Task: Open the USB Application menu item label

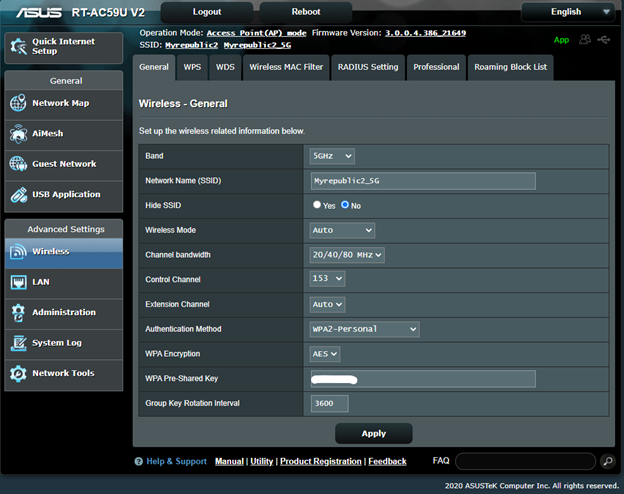Action: click(x=66, y=195)
